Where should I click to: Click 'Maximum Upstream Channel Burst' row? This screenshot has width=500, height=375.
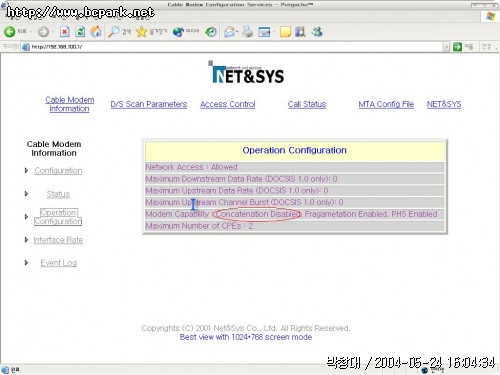tap(295, 202)
